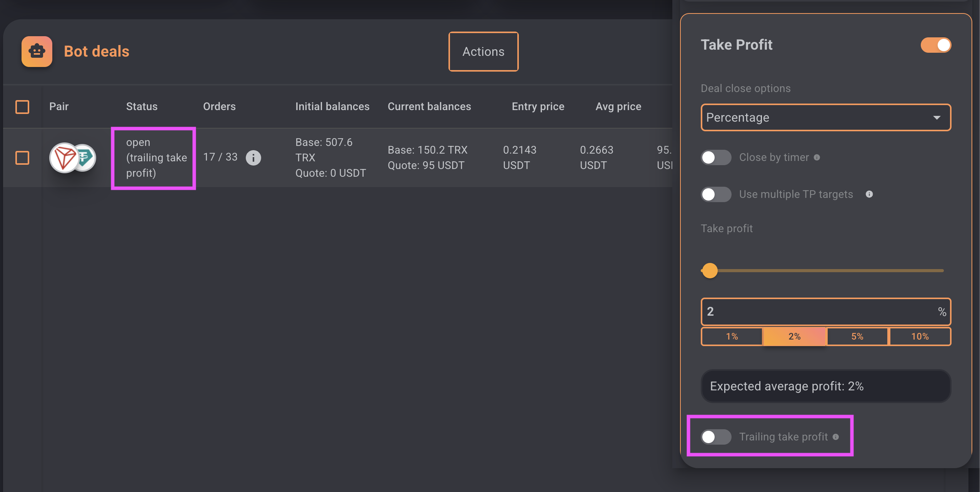The image size is (980, 492).
Task: Open the Actions menu
Action: pyautogui.click(x=483, y=52)
